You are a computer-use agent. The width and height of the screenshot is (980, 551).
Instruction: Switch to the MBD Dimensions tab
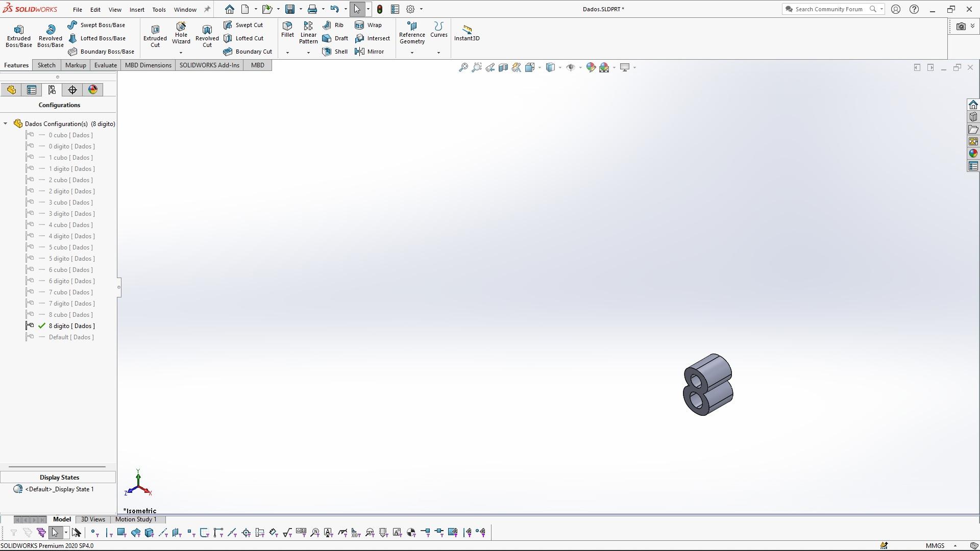tap(148, 65)
